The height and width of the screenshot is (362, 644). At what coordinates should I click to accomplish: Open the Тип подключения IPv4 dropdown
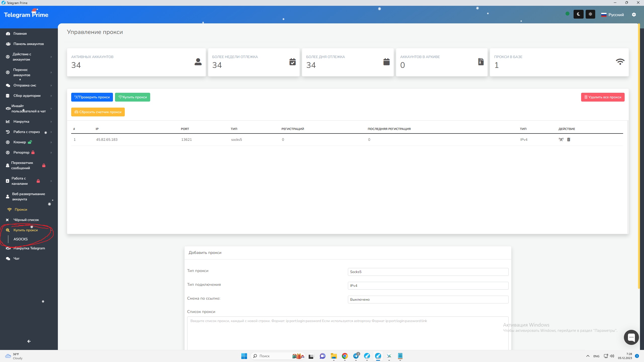[428, 286]
